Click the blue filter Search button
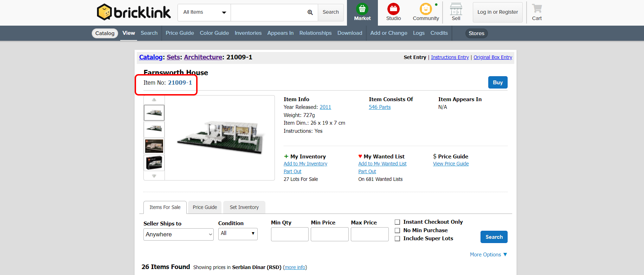 coord(494,237)
